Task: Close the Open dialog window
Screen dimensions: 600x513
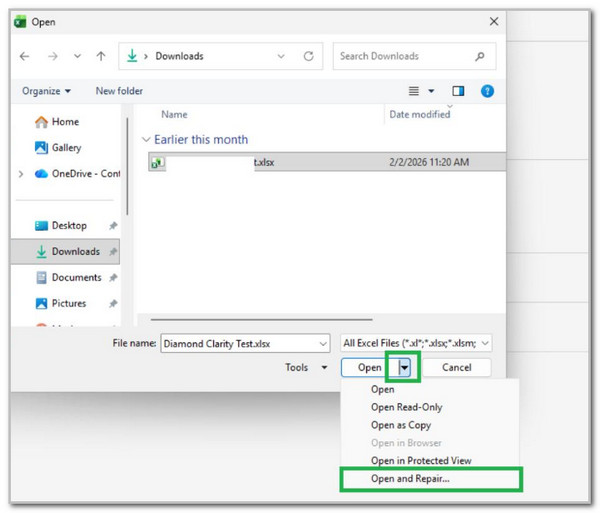Action: click(494, 21)
